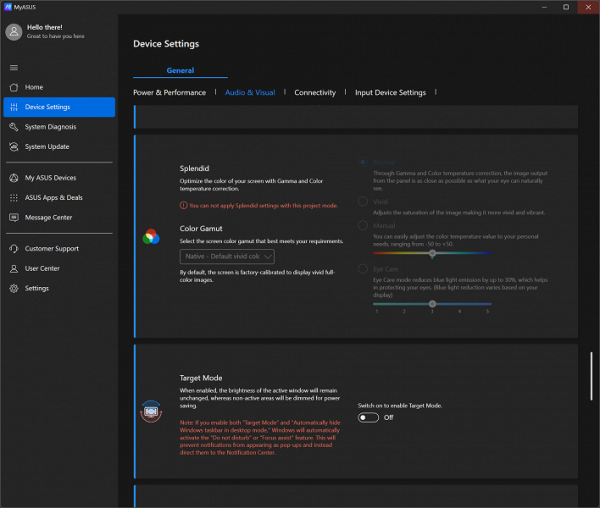This screenshot has height=508, width=600.
Task: Open the Message Center
Action: (14, 218)
